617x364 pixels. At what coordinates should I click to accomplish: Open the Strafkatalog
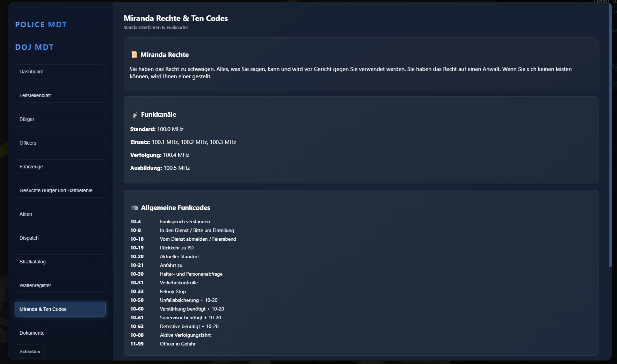pos(60,262)
